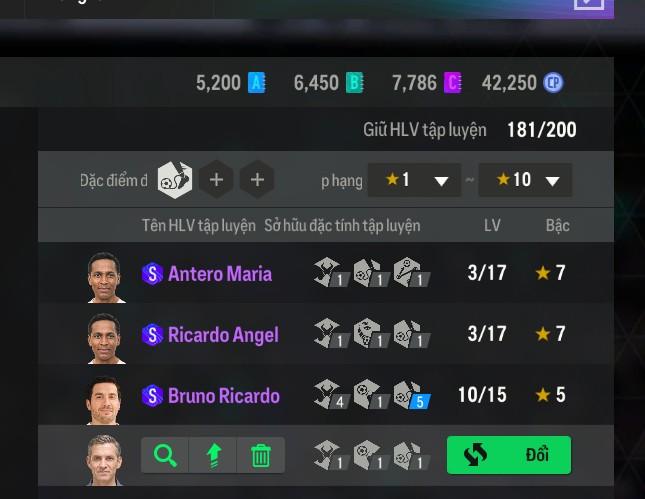Click Antero Maria's first training trait icon
The width and height of the screenshot is (645, 499).
(331, 272)
